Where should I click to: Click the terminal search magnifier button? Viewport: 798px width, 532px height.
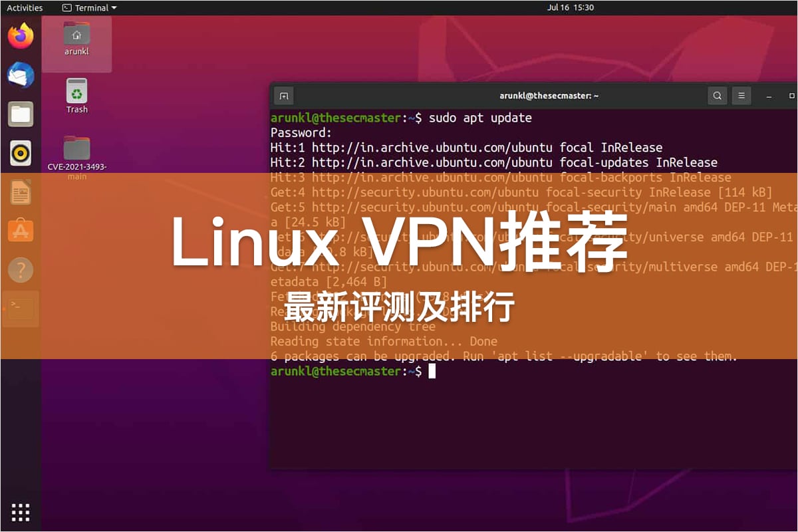click(x=718, y=96)
